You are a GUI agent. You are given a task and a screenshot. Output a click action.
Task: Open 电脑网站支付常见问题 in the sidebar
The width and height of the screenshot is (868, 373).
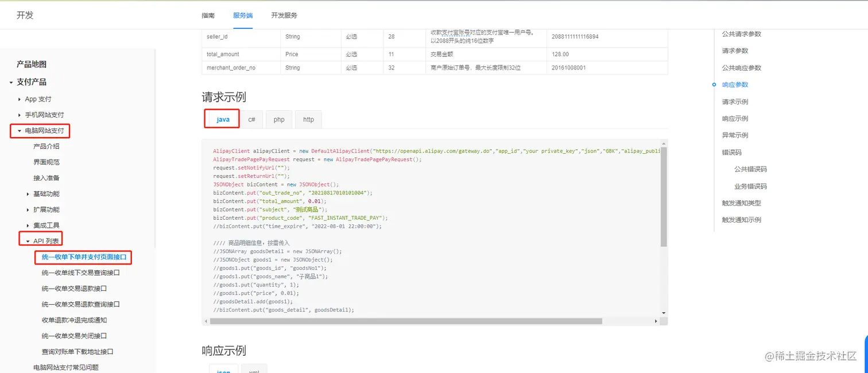click(66, 367)
